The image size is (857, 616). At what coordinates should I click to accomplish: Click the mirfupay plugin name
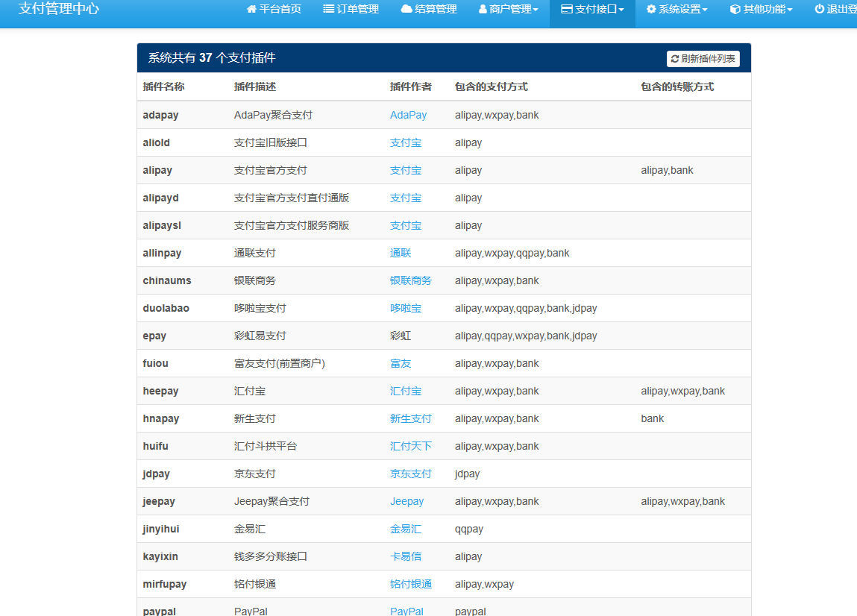coord(165,584)
